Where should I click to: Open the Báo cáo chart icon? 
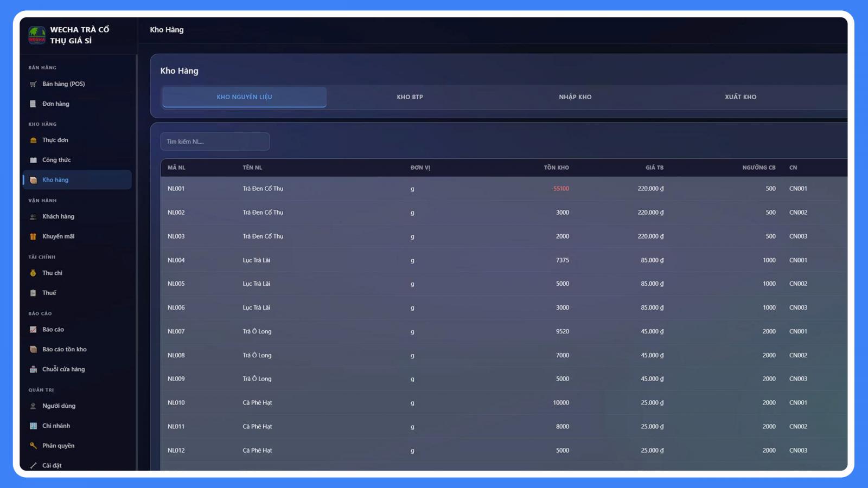tap(33, 330)
